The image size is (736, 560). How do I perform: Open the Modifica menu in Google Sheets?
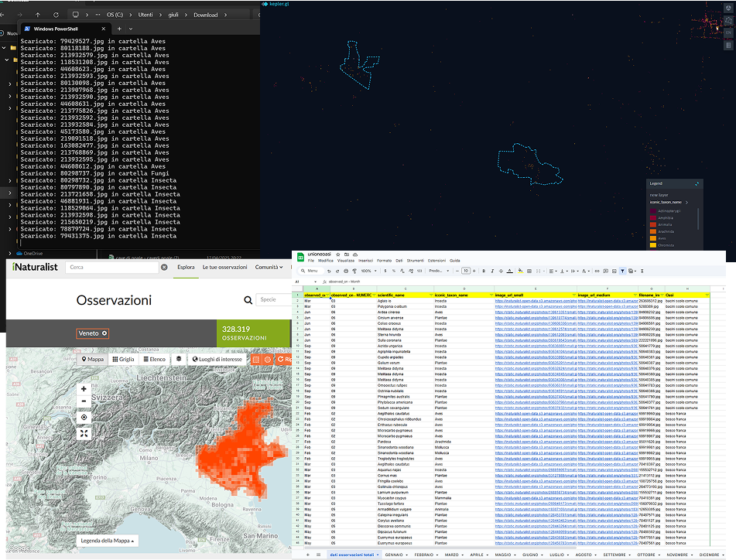325,261
